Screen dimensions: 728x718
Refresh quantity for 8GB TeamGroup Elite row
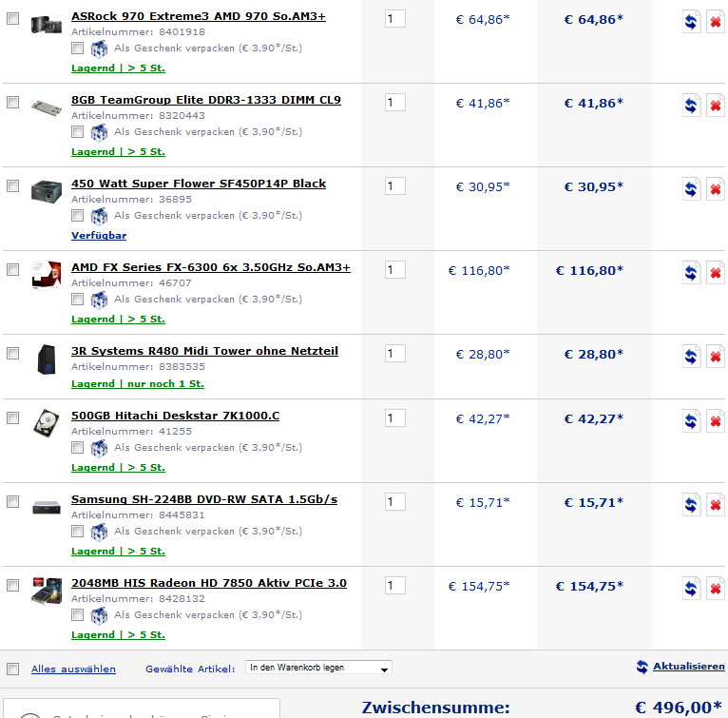click(691, 106)
